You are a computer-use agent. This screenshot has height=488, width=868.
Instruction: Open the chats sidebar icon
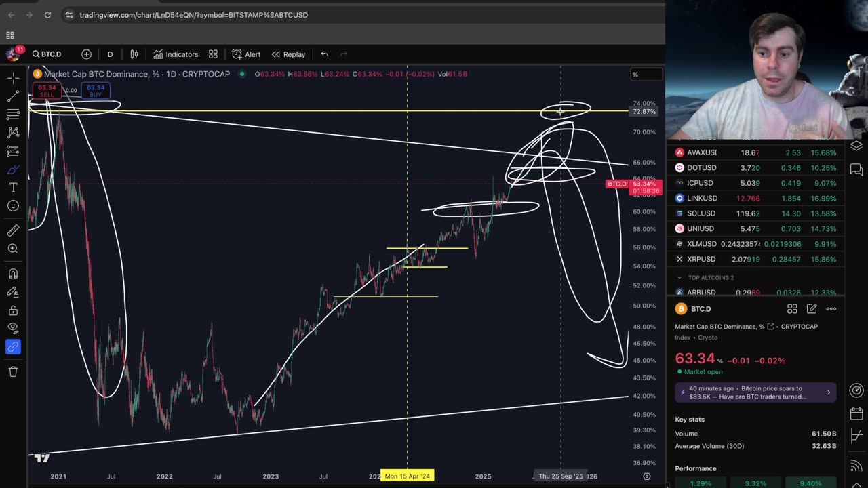click(x=856, y=169)
